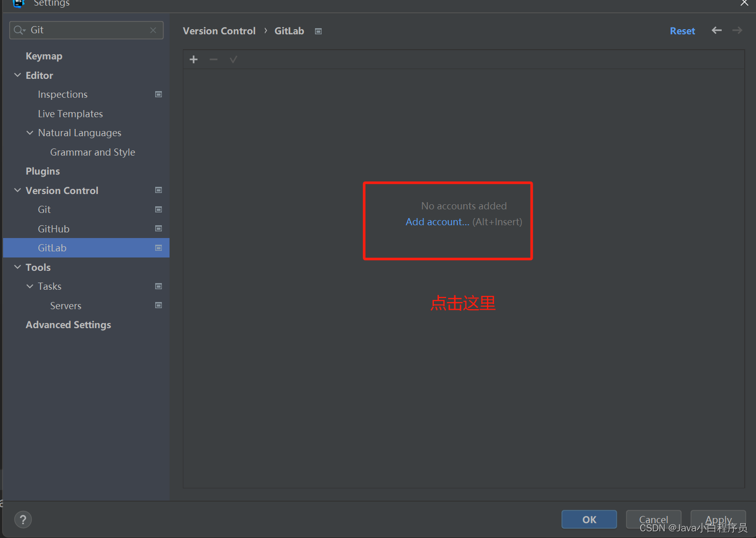Click the Add account... link
The image size is (756, 538).
pyautogui.click(x=437, y=222)
